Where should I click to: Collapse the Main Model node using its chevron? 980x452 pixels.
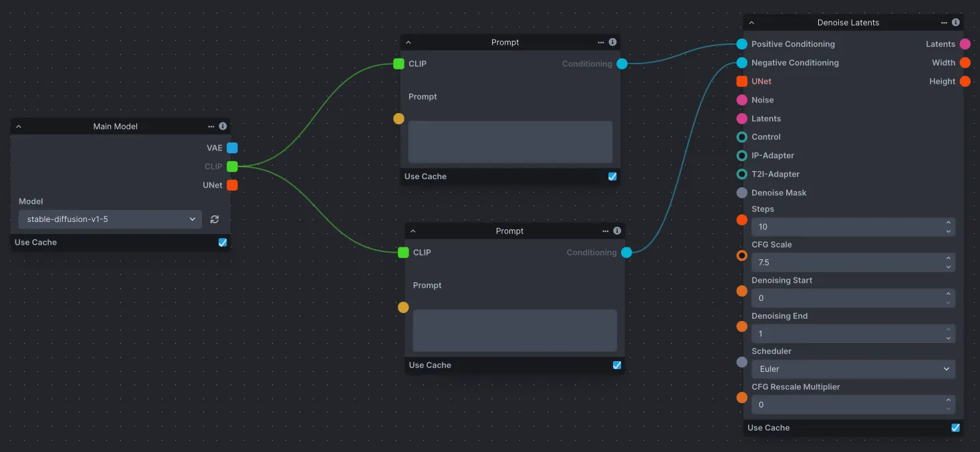point(19,126)
